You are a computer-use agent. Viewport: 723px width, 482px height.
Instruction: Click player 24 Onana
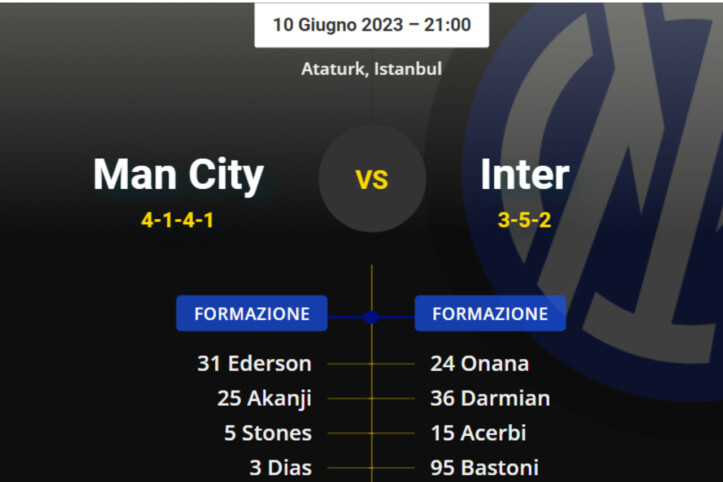(479, 364)
